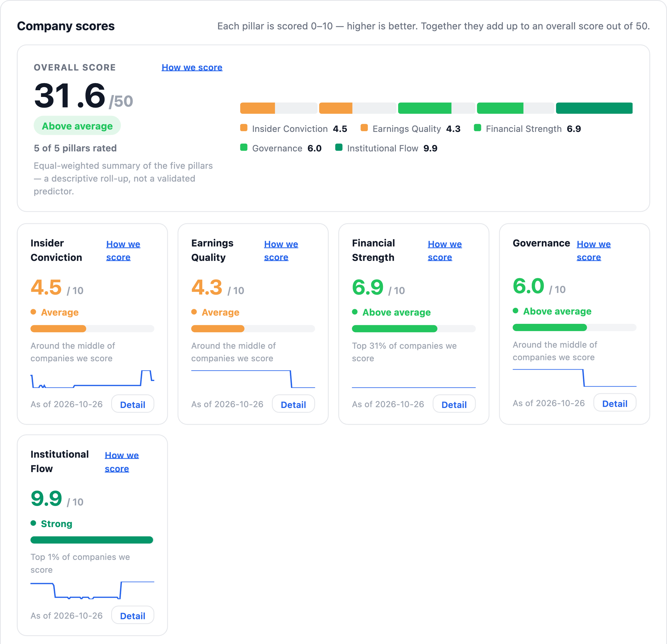Open How we score for Financial Strength
Image resolution: width=667 pixels, height=644 pixels.
coord(445,250)
